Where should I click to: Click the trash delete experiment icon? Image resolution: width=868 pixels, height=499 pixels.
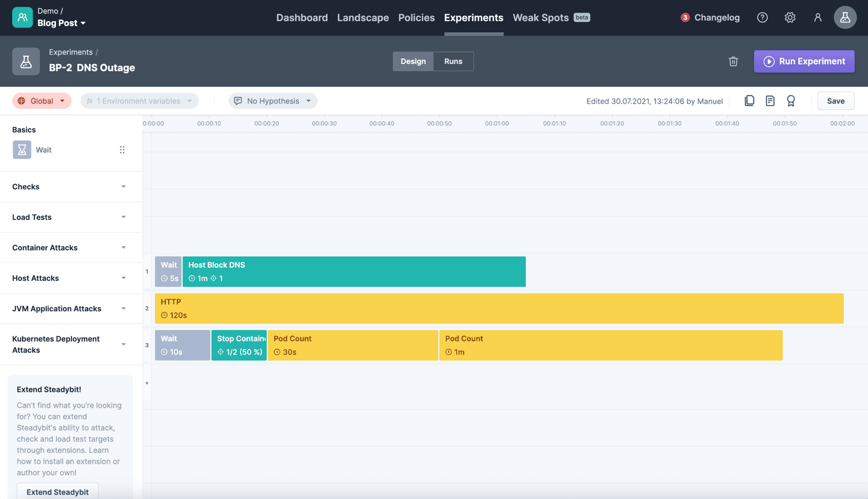pyautogui.click(x=733, y=62)
